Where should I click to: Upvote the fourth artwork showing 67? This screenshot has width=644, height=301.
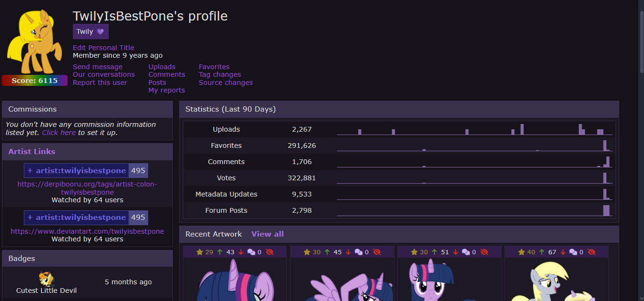pyautogui.click(x=541, y=252)
